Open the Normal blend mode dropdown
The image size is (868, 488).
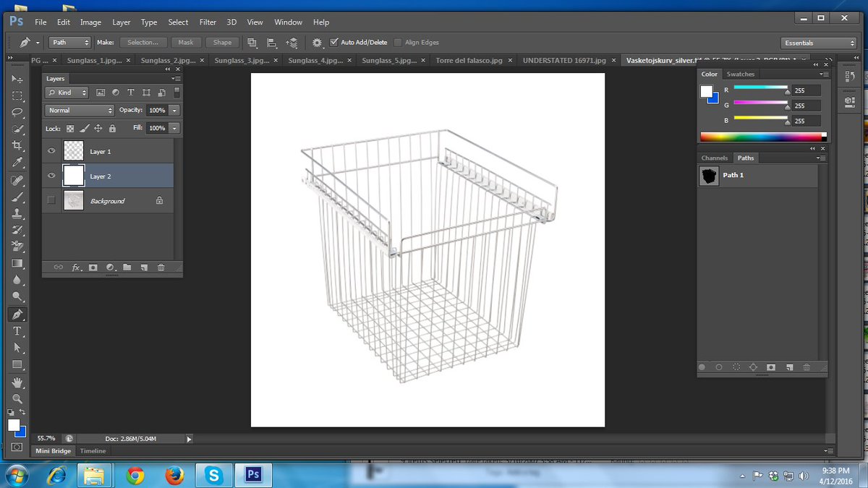80,111
